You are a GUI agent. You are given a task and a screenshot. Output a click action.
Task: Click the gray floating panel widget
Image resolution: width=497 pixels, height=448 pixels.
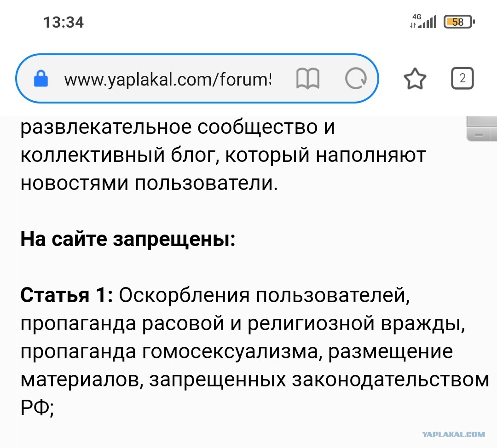click(481, 129)
